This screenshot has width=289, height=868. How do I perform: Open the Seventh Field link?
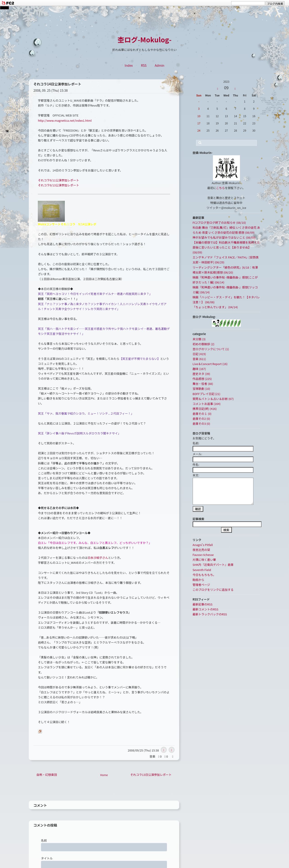(202, 570)
